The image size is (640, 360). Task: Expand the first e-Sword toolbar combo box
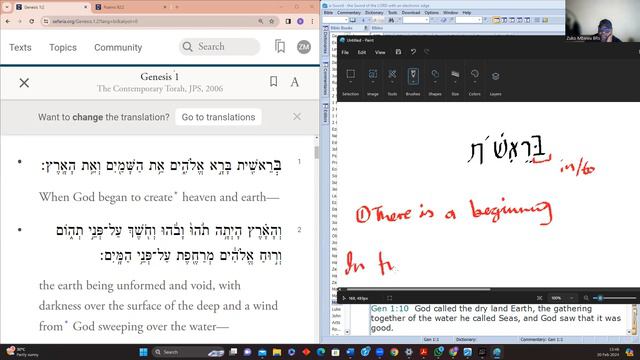pyautogui.click(x=345, y=20)
